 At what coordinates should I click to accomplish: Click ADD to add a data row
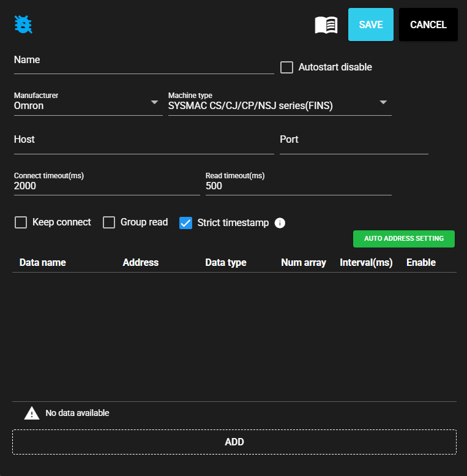(x=234, y=442)
